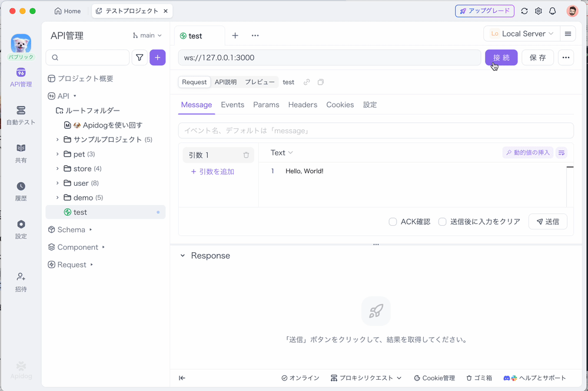Enable 送信後に入力をクリア checkbox

click(443, 222)
